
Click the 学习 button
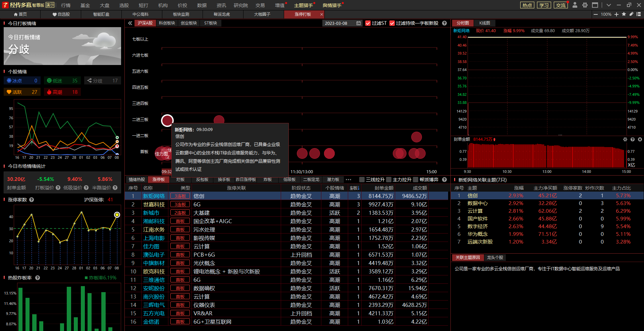[544, 5]
